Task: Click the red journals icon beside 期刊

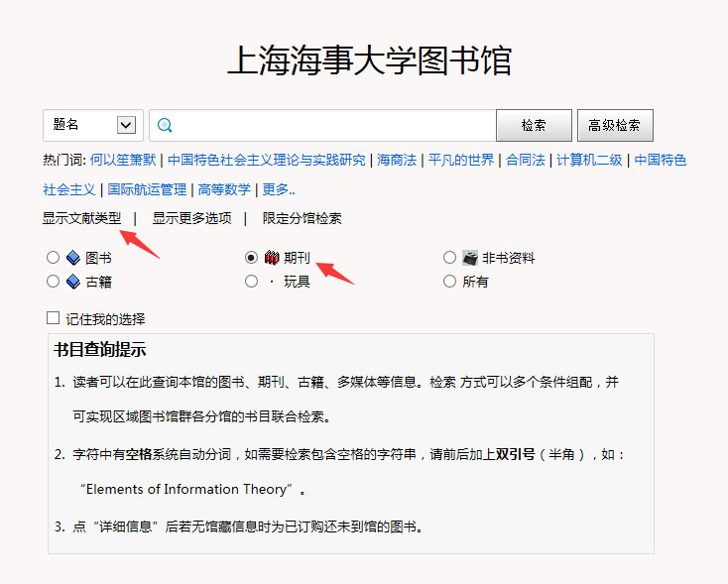Action: (272, 257)
